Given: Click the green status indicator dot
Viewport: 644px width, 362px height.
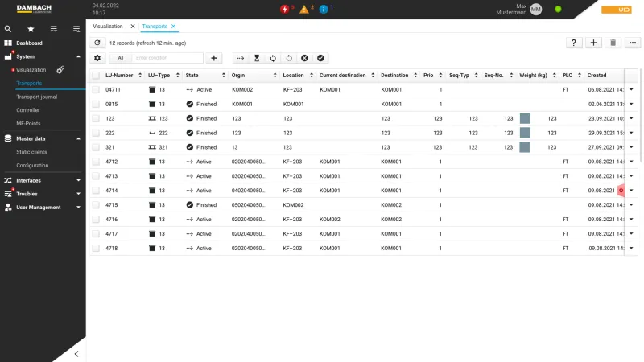Looking at the screenshot, I should (x=558, y=9).
